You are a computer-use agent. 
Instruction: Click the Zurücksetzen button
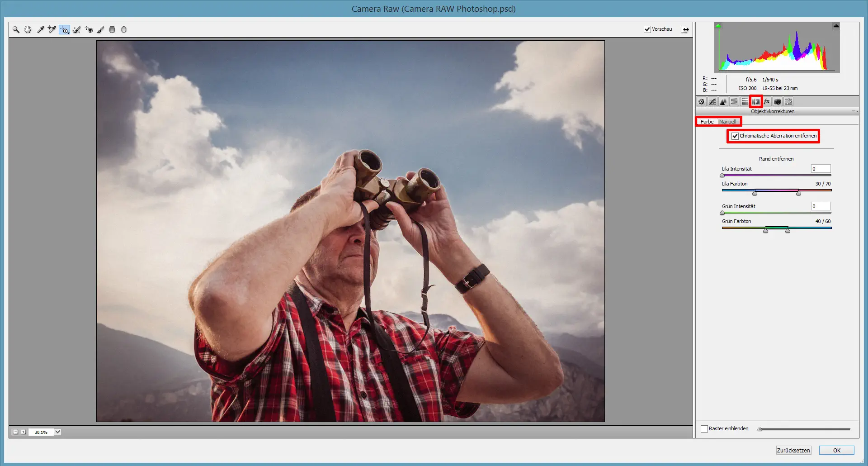[793, 450]
